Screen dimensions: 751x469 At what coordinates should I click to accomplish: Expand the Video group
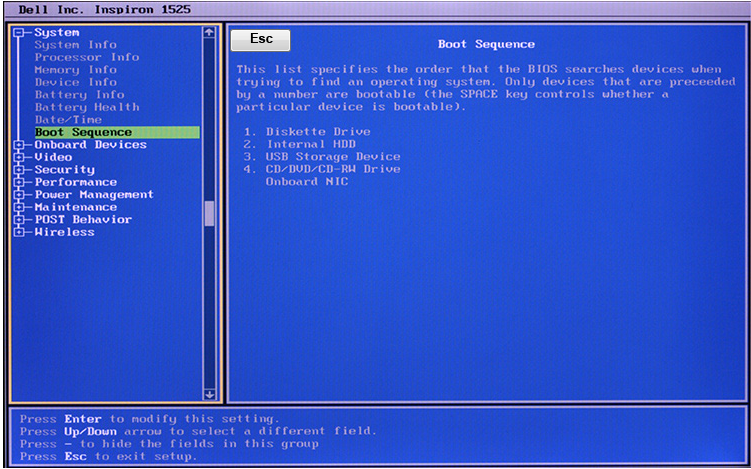tap(18, 157)
